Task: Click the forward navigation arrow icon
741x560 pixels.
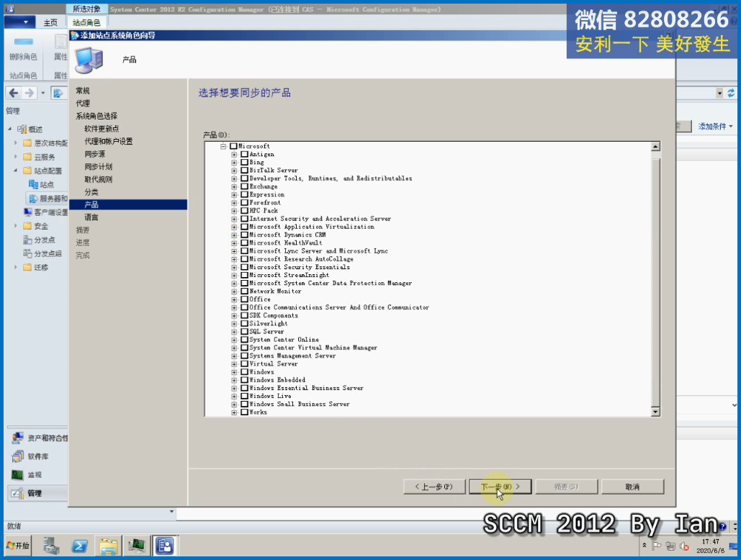Action: click(30, 93)
